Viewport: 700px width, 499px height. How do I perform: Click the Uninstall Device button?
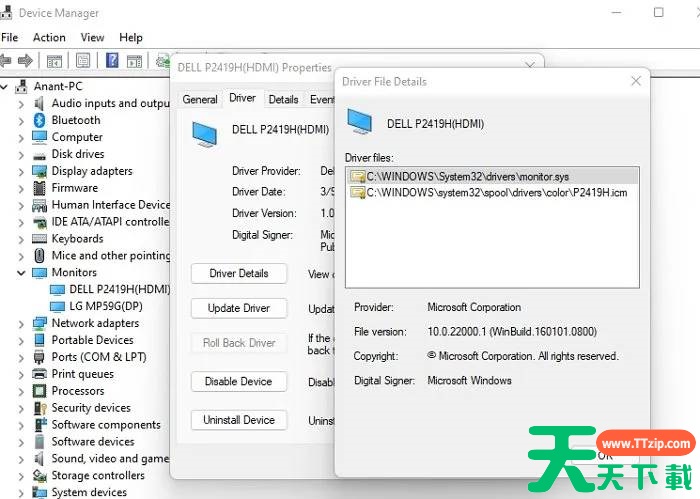(239, 420)
